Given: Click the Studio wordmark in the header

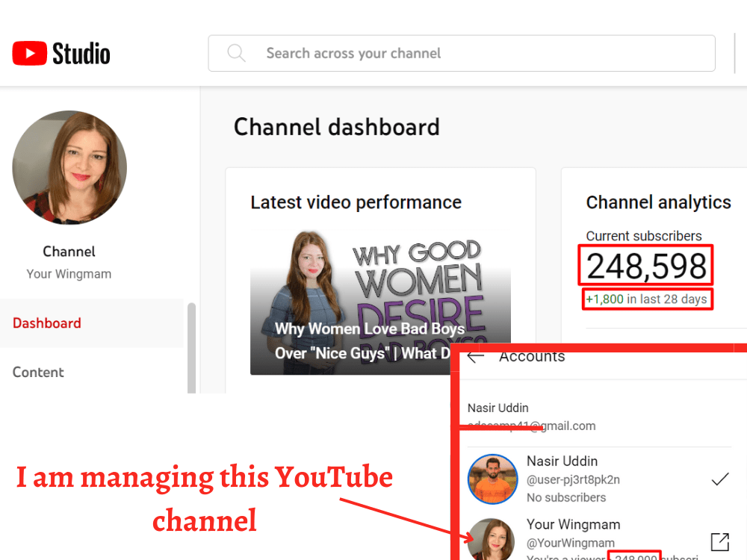Looking at the screenshot, I should coord(81,53).
